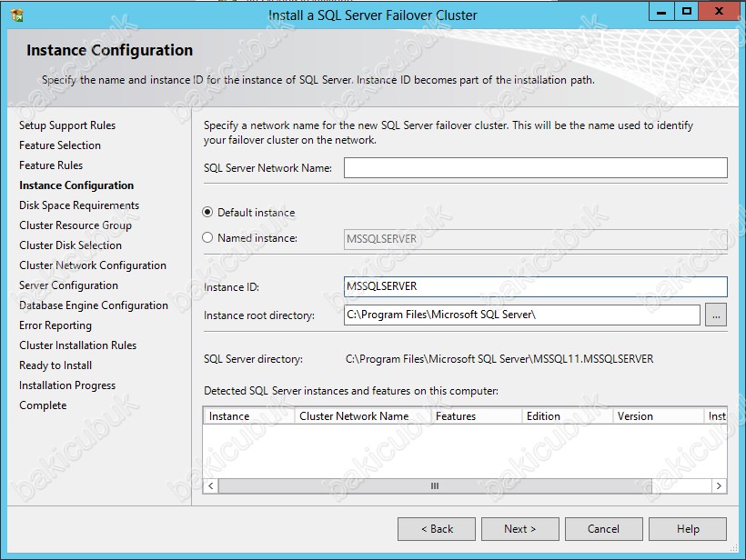746x560 pixels.
Task: Go to the previous page with Back
Action: tap(437, 529)
